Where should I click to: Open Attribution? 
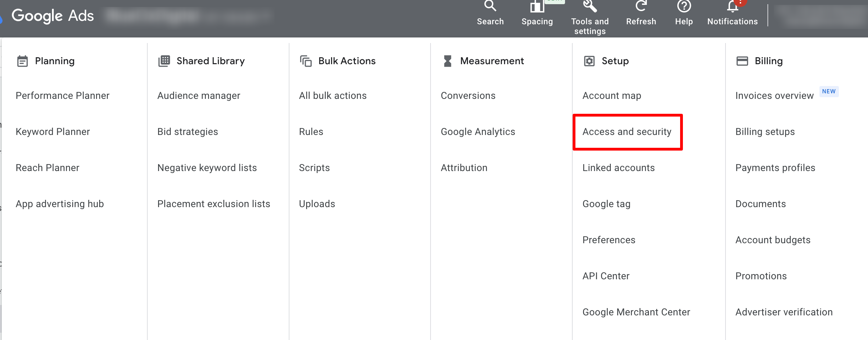click(x=464, y=168)
